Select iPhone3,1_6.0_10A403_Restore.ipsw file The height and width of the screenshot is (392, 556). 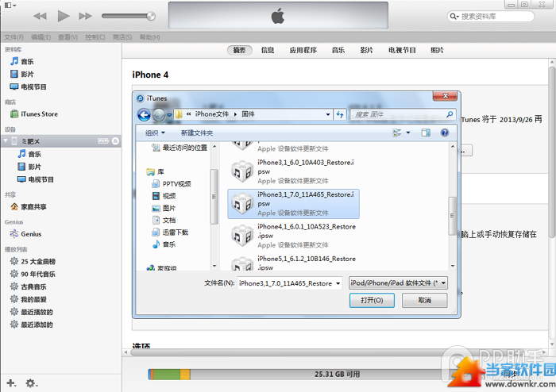[x=294, y=171]
